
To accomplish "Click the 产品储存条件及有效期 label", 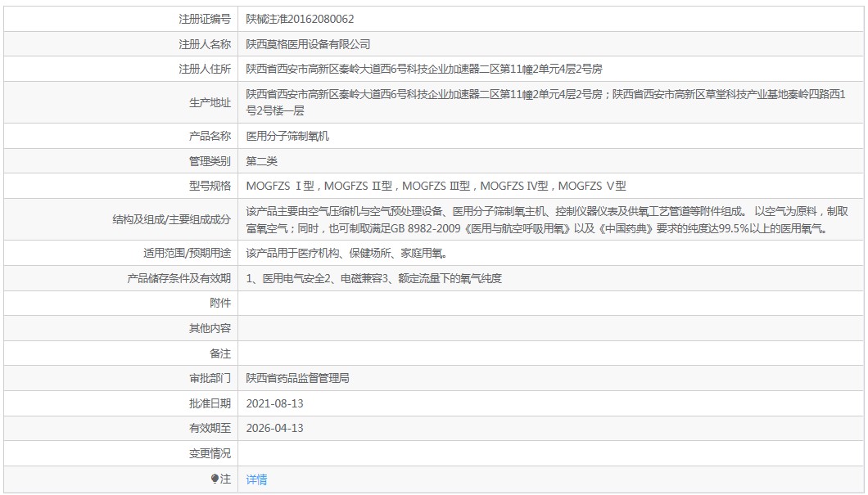I will point(179,278).
